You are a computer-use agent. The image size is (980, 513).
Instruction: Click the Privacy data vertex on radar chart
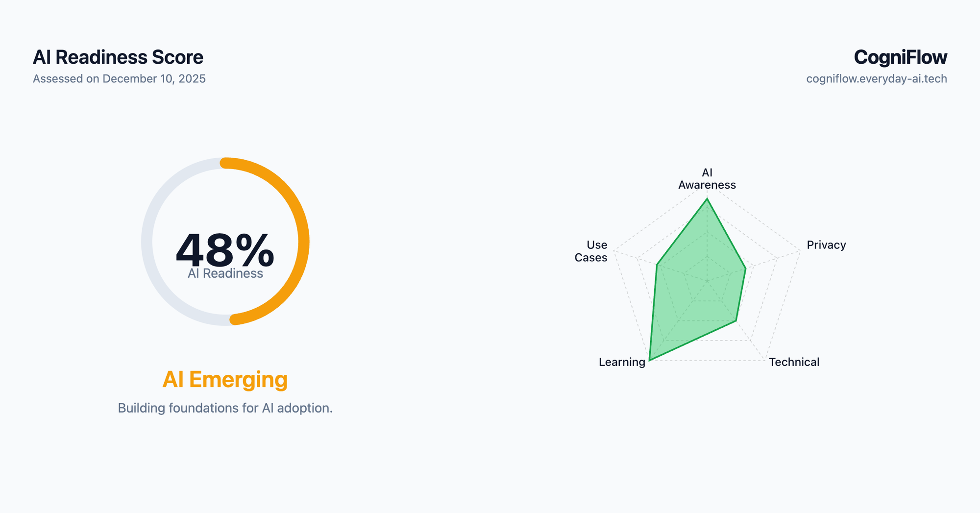coord(746,268)
